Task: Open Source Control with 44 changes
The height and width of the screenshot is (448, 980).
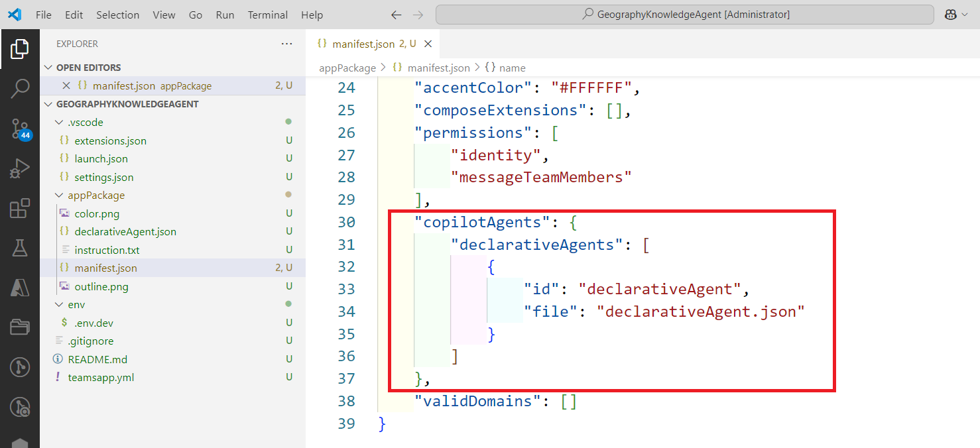Action: (x=20, y=129)
